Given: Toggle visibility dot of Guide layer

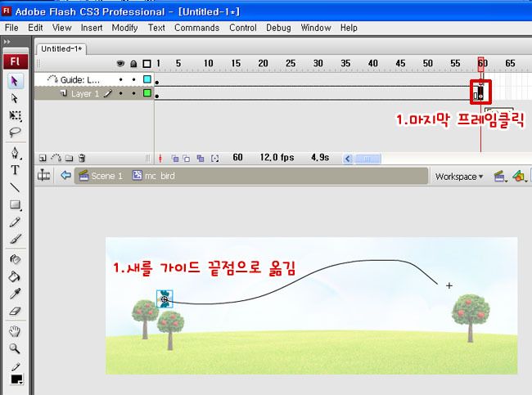Looking at the screenshot, I should coord(121,79).
